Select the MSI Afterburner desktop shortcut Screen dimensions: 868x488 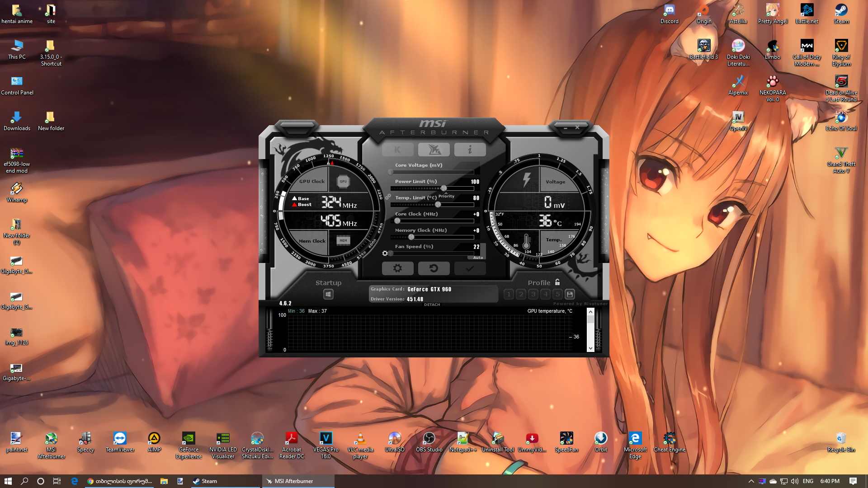51,446
